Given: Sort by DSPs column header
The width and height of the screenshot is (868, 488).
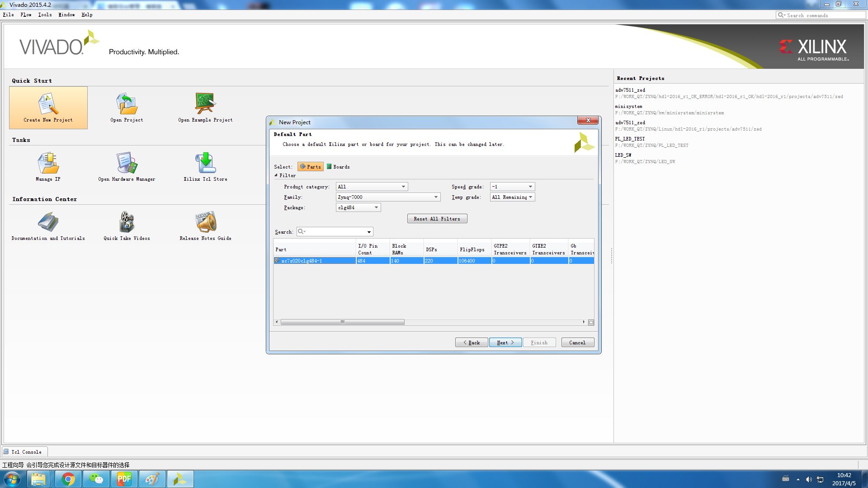Looking at the screenshot, I should (x=440, y=249).
